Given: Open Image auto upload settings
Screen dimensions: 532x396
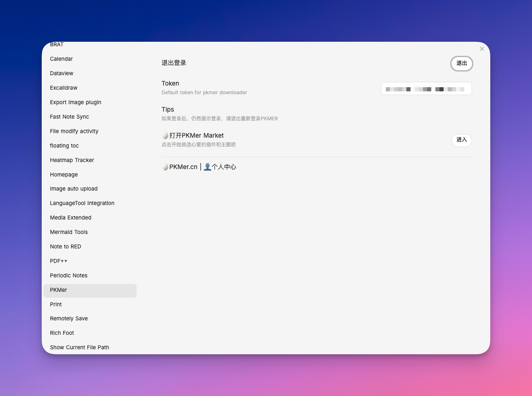Looking at the screenshot, I should pos(74,189).
